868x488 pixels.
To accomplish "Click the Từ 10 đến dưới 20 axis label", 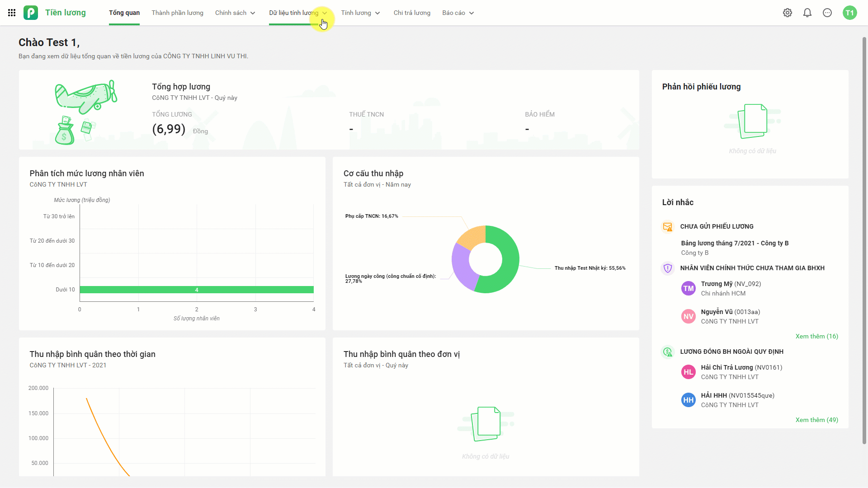I will [52, 265].
